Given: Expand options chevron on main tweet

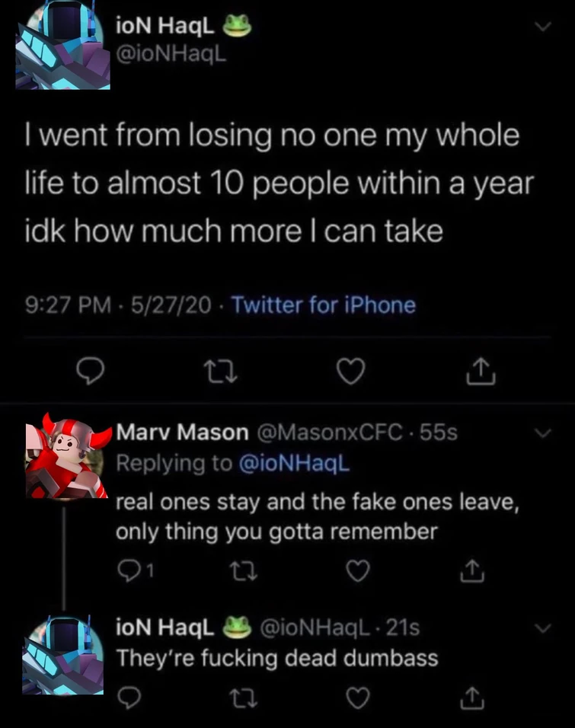Looking at the screenshot, I should pos(544,27).
